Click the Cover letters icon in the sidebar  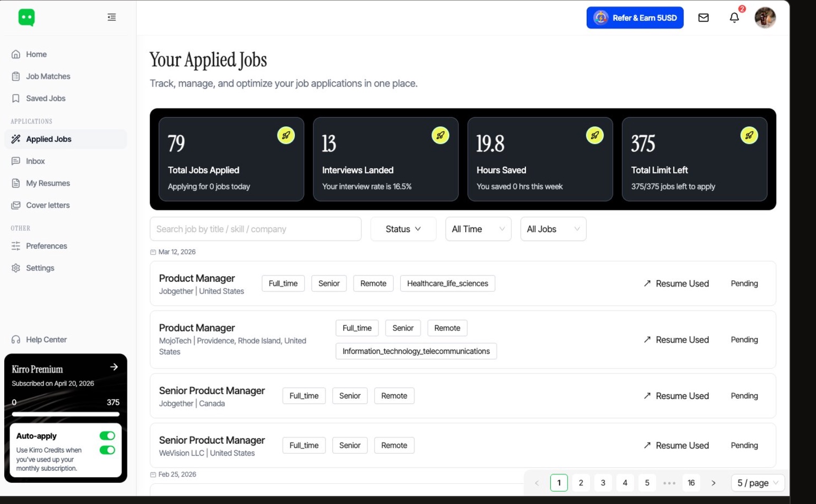coord(16,205)
